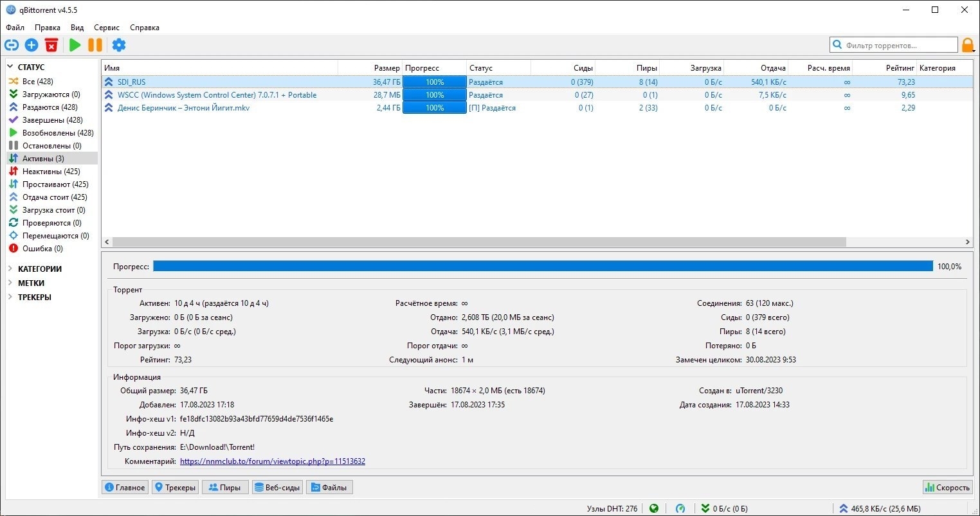
Task: Click the download speed status '0 Б/с (0 Б)'
Action: 725,508
